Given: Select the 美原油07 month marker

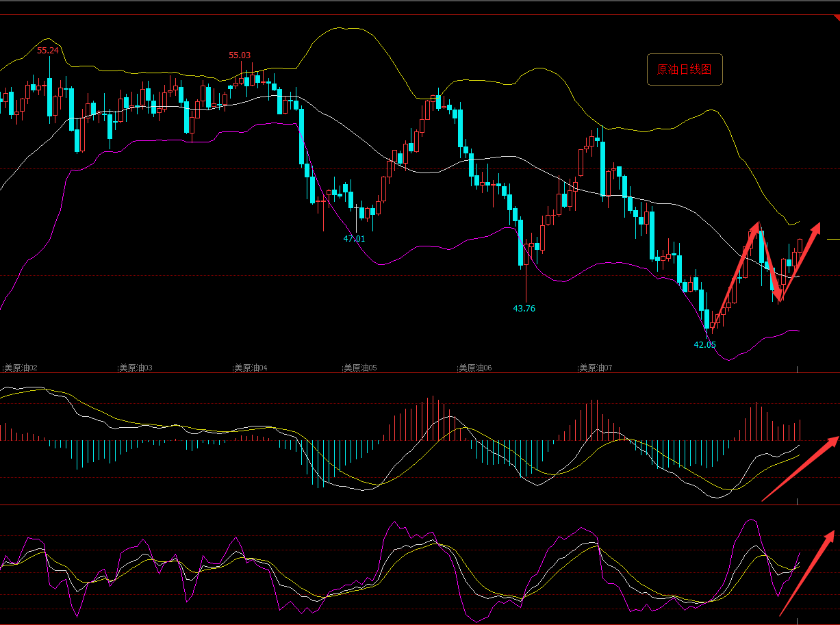Looking at the screenshot, I should (x=596, y=368).
